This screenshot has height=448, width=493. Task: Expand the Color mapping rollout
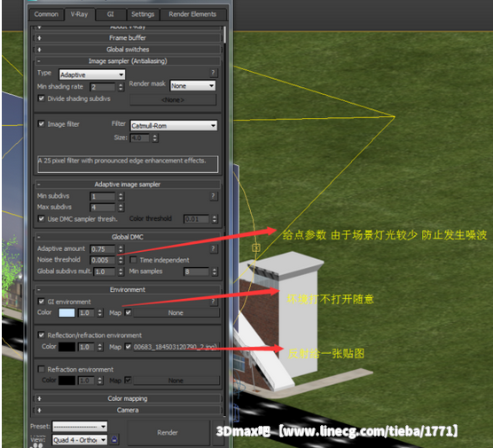tap(128, 398)
